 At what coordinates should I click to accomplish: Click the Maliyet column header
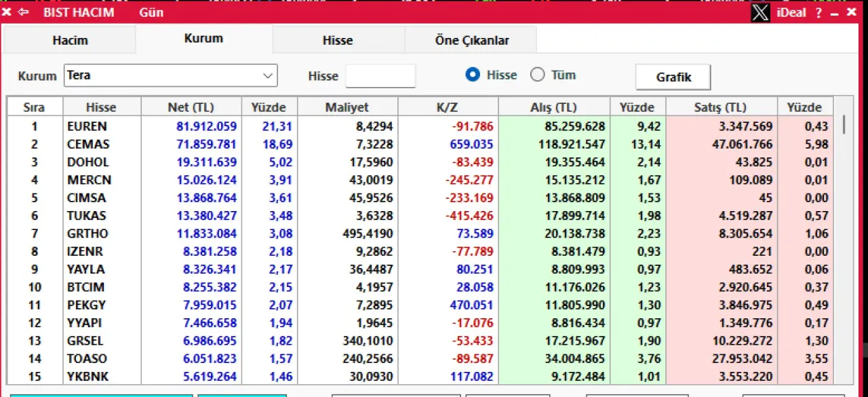(347, 107)
